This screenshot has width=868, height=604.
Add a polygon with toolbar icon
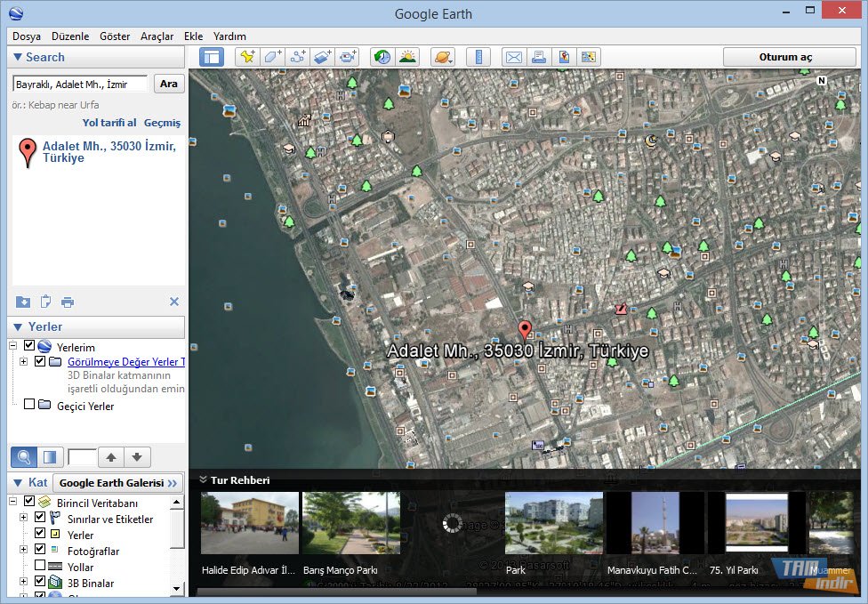[272, 57]
